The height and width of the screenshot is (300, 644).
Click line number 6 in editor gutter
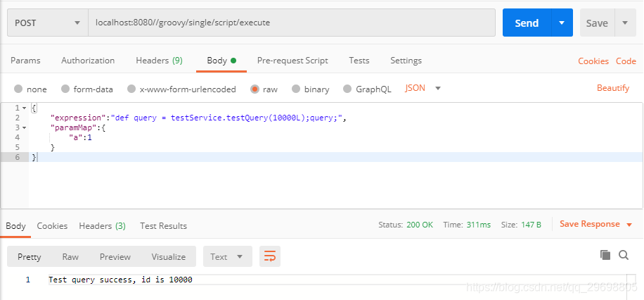point(18,157)
